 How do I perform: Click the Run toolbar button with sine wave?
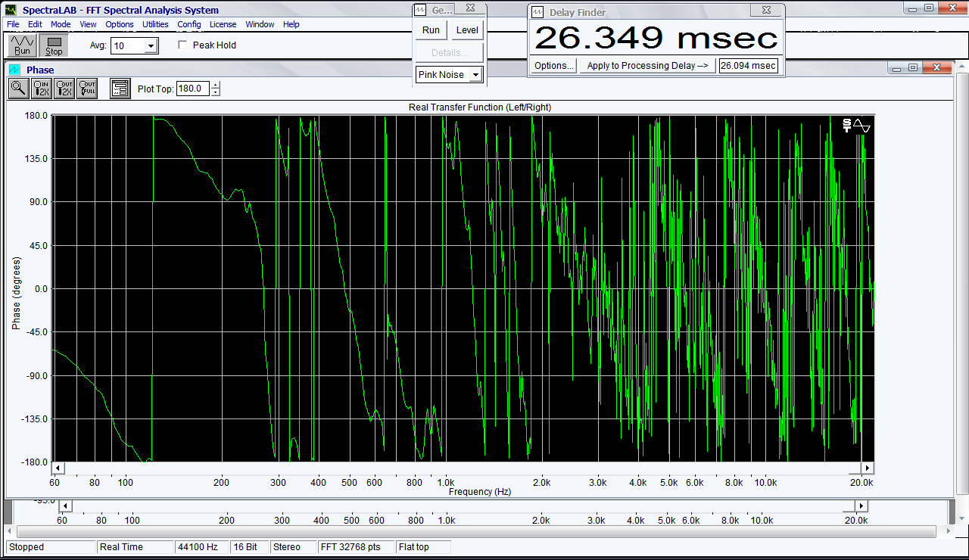pyautogui.click(x=22, y=45)
